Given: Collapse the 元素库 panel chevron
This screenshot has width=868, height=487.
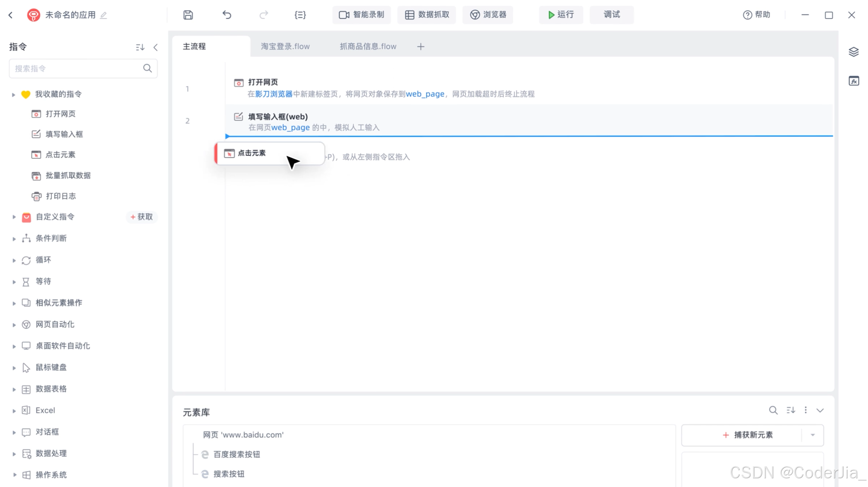Looking at the screenshot, I should (820, 410).
